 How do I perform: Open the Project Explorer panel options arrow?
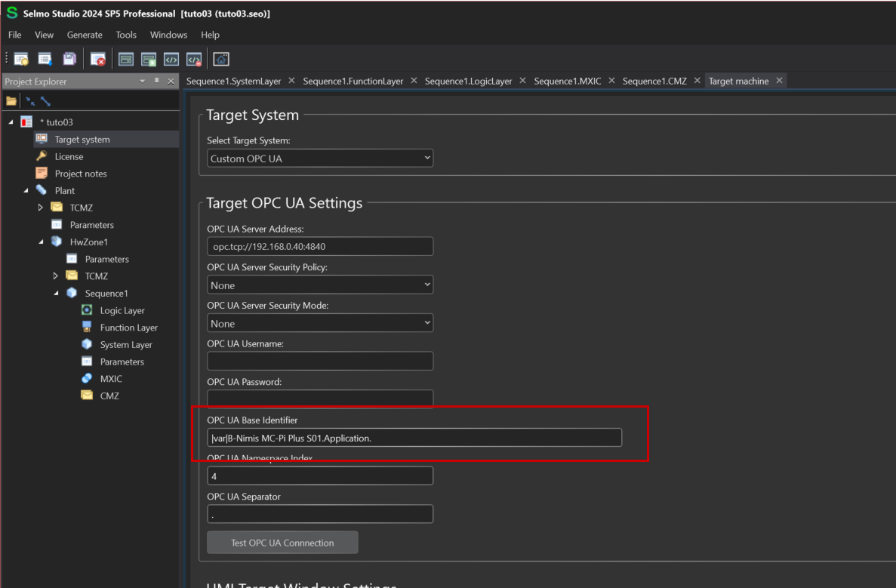click(142, 82)
